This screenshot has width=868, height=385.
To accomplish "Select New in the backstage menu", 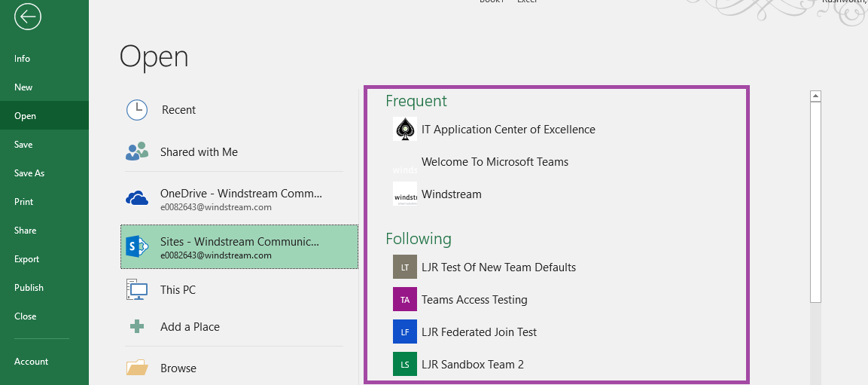I will click(44, 87).
